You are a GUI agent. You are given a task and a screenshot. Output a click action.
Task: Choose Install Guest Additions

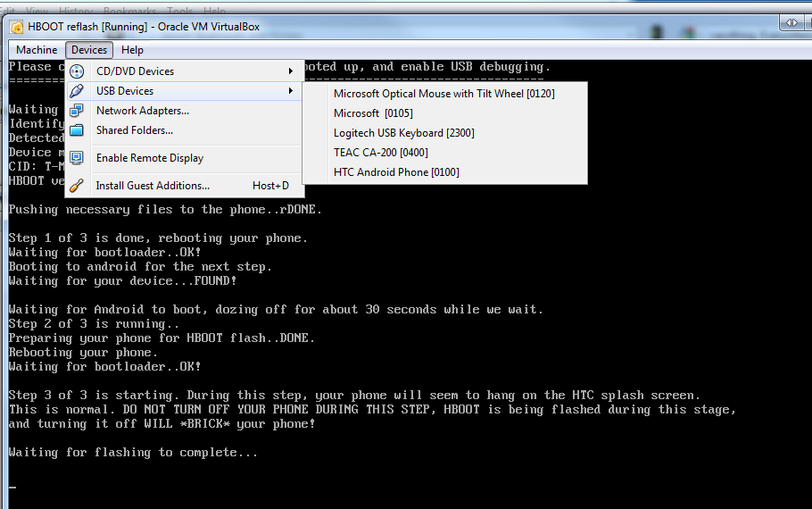pos(153,186)
